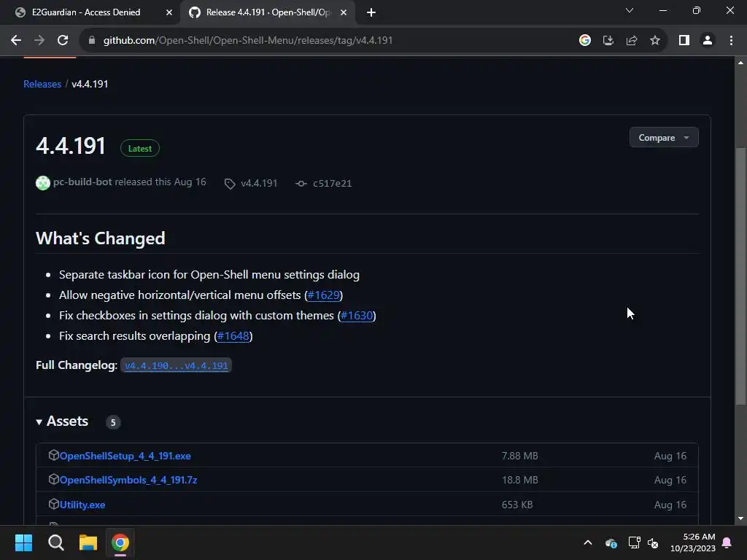747x560 pixels.
Task: Click the scrollbar down arrow
Action: pos(740,518)
